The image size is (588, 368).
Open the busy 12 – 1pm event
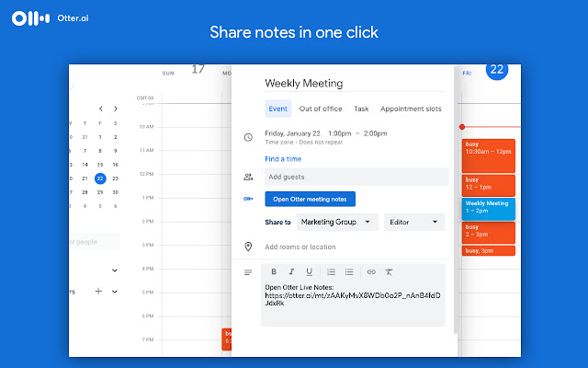coord(488,185)
